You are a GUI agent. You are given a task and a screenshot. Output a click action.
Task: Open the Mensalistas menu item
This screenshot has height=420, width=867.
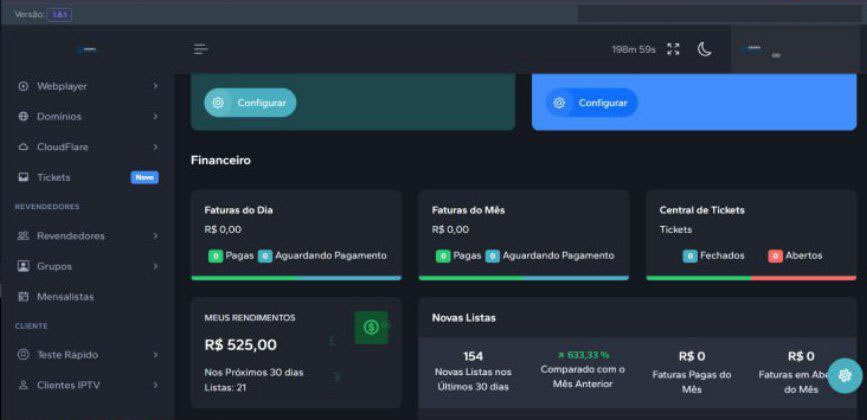tap(65, 297)
